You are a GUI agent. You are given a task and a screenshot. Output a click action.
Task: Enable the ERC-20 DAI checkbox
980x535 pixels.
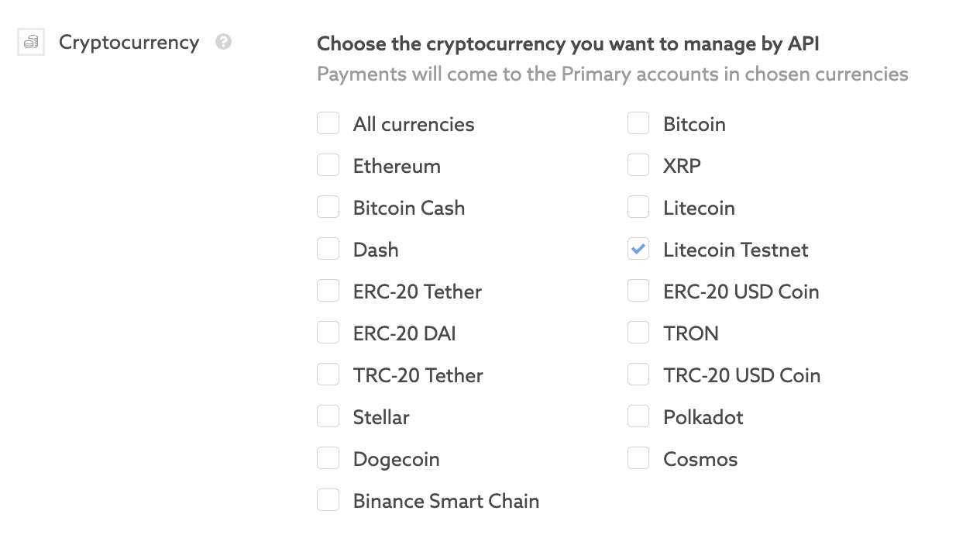[328, 333]
